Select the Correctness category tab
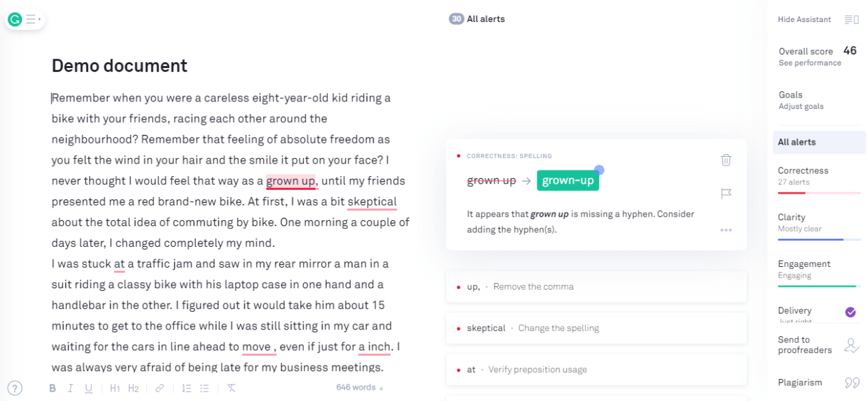868x401 pixels. tap(819, 179)
